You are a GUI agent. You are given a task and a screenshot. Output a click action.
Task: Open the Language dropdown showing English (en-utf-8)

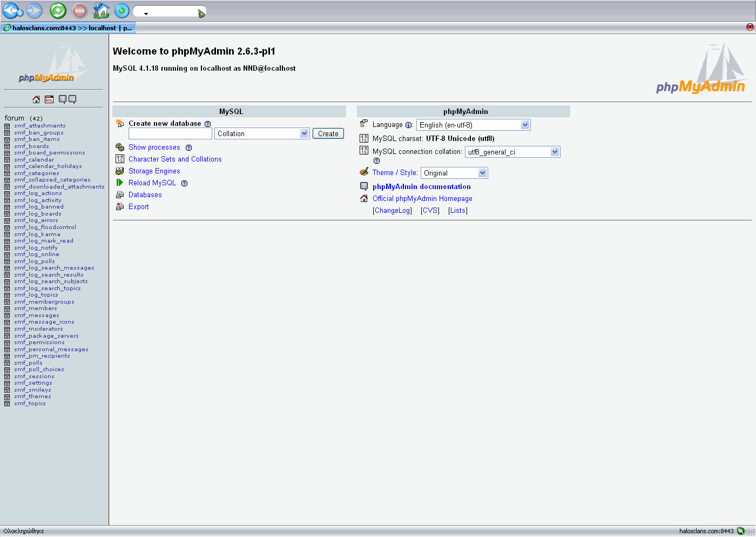point(474,125)
